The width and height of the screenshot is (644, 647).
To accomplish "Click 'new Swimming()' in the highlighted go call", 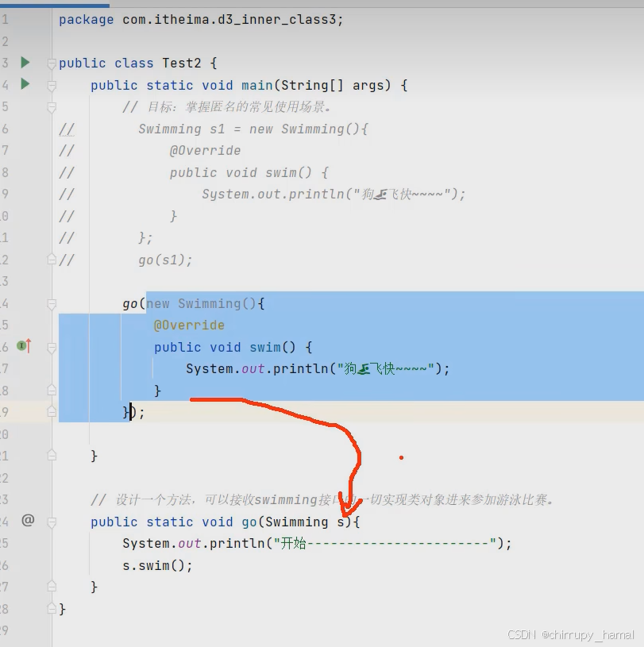I will [x=202, y=304].
